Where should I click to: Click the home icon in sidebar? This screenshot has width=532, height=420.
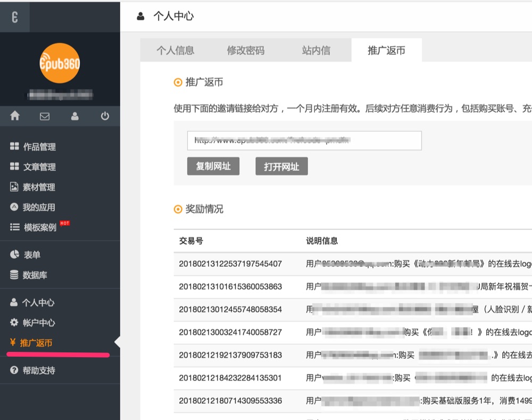pos(15,116)
